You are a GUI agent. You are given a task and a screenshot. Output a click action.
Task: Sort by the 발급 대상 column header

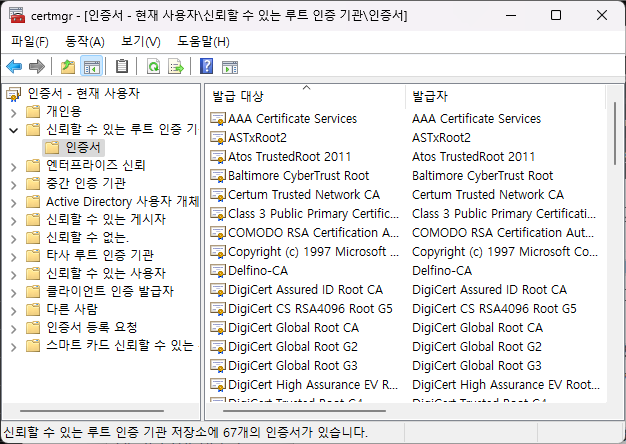pos(305,96)
